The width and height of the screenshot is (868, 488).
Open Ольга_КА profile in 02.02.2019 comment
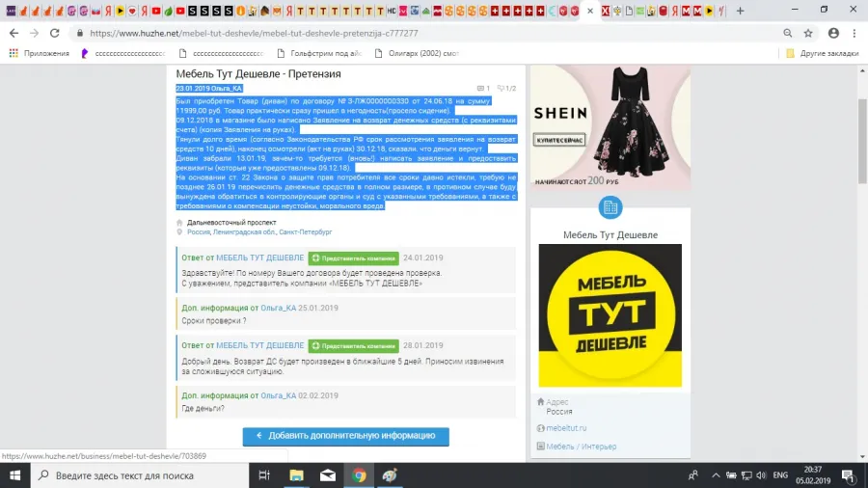[x=279, y=395]
